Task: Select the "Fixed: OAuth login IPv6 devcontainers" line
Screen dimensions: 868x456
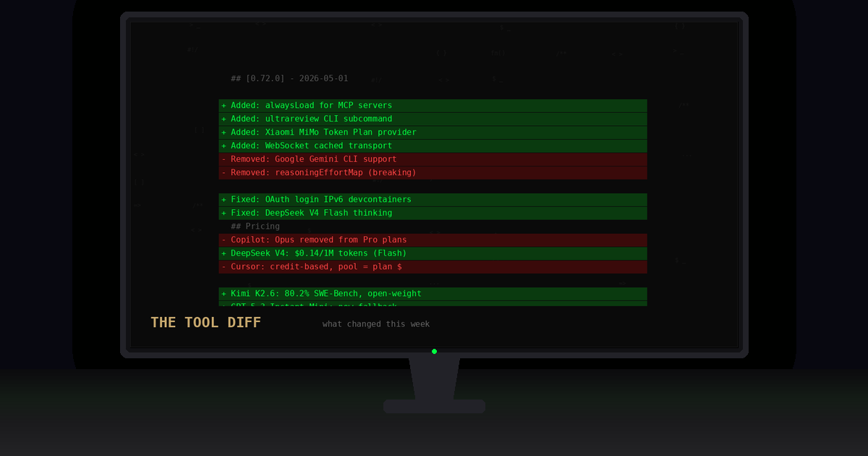Action: coord(433,200)
